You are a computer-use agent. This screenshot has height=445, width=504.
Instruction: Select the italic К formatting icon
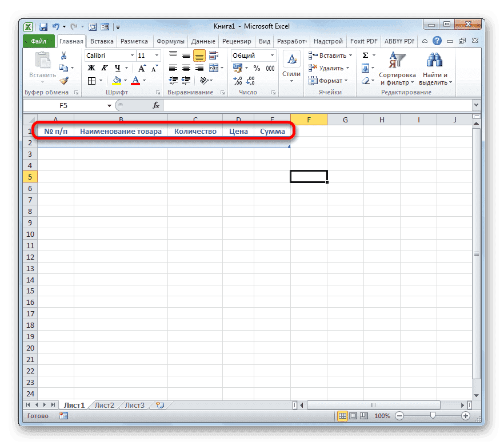103,67
